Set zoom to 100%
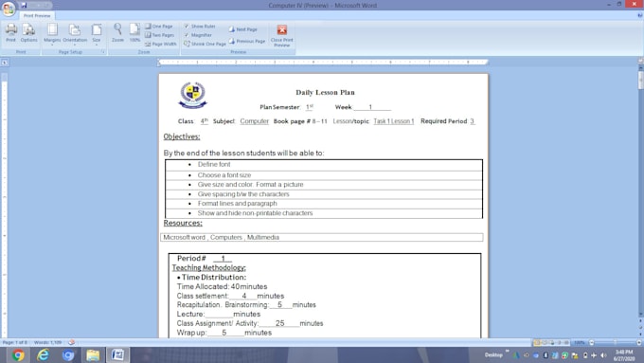The width and height of the screenshot is (644, 363). (134, 33)
